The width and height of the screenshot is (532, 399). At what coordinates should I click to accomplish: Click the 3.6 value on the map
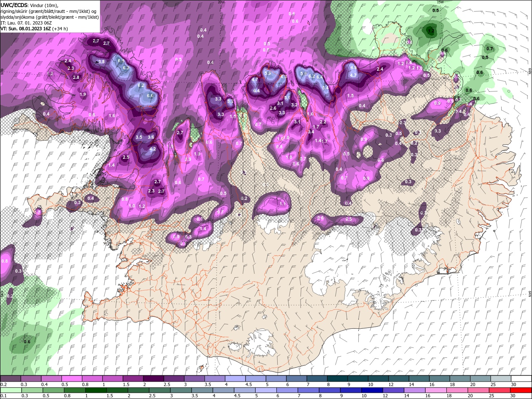[151, 137]
